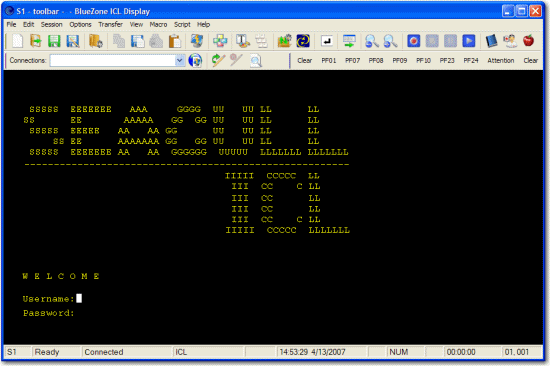
Task: Click the Clear button right of Attention
Action: point(530,60)
